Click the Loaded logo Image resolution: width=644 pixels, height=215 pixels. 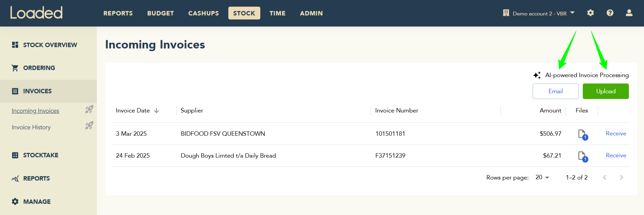click(x=36, y=13)
